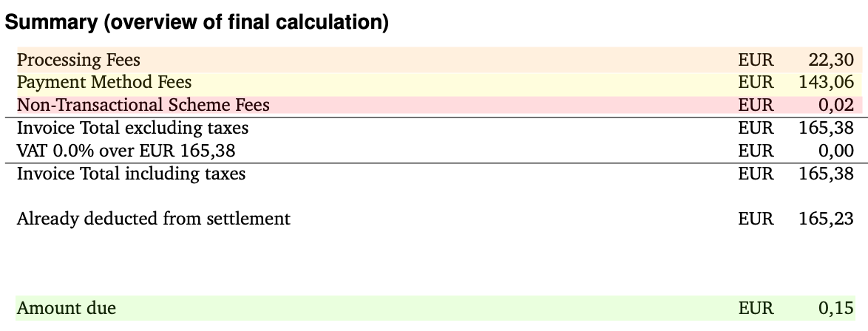Click the Summary heading text

click(x=197, y=23)
